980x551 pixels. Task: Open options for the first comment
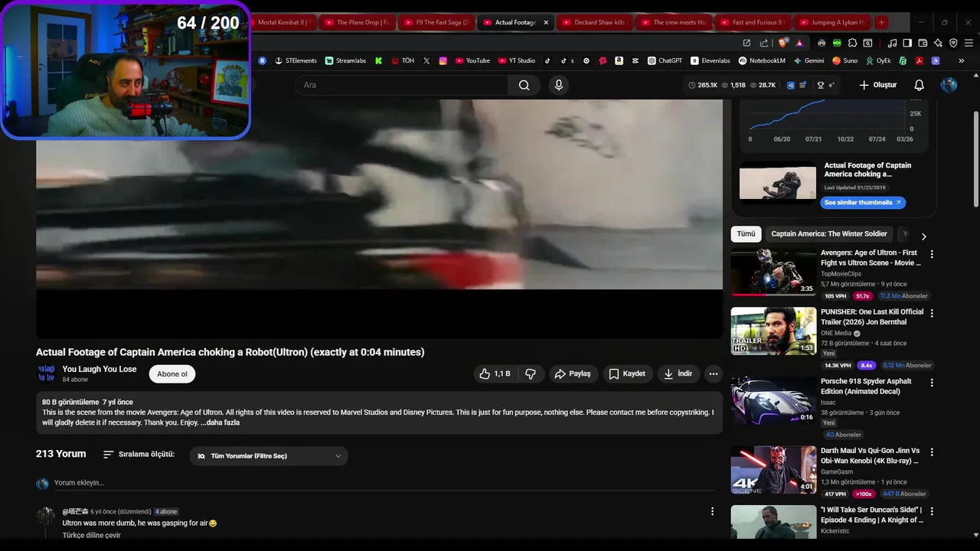[712, 511]
